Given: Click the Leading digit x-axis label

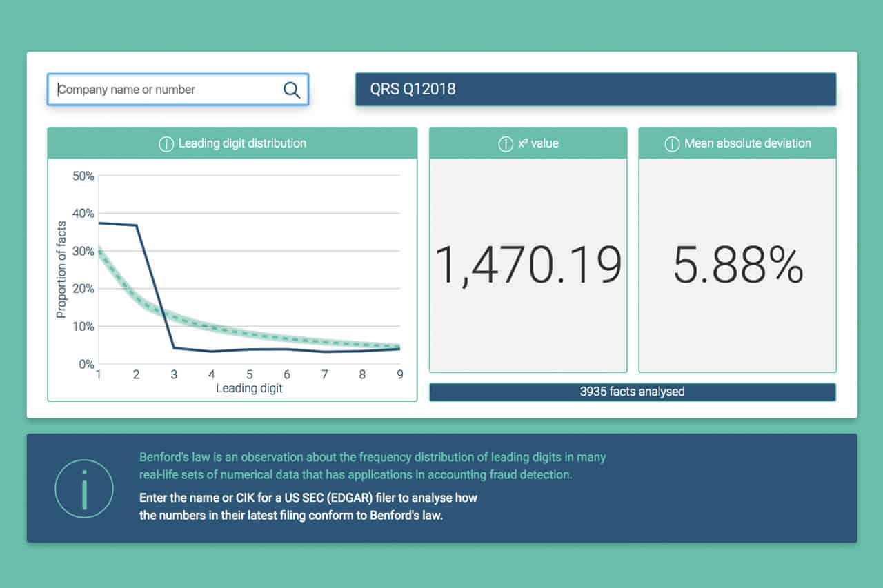Looking at the screenshot, I should [x=249, y=388].
